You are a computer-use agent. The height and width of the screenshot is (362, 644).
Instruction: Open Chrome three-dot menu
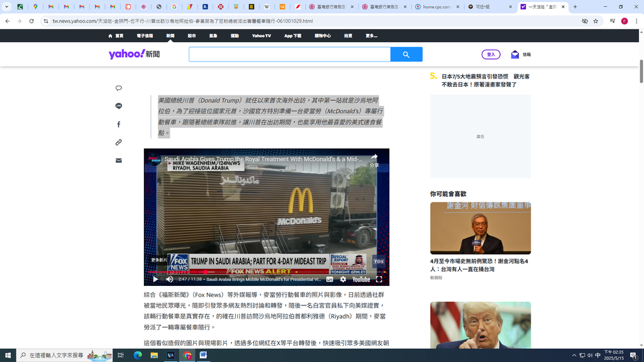click(636, 21)
